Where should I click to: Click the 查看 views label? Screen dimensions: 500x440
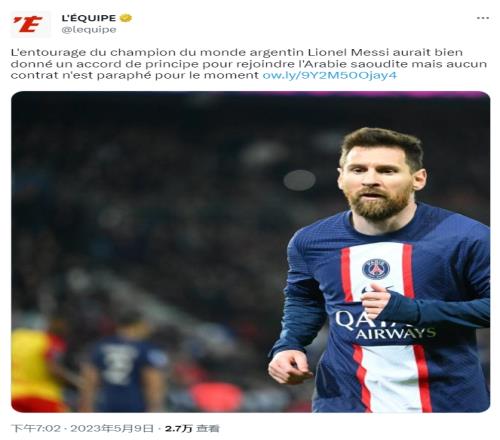point(208,428)
